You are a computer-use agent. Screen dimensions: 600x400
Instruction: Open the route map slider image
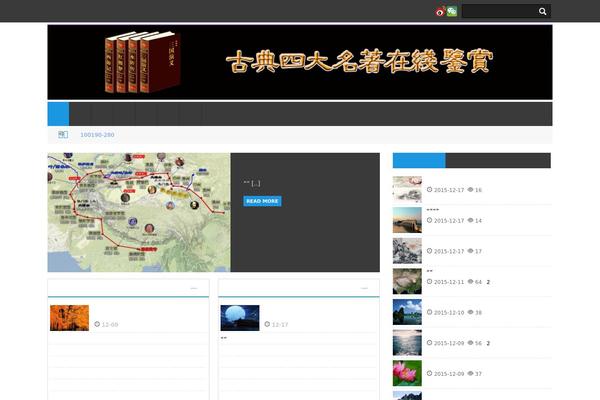pos(139,212)
